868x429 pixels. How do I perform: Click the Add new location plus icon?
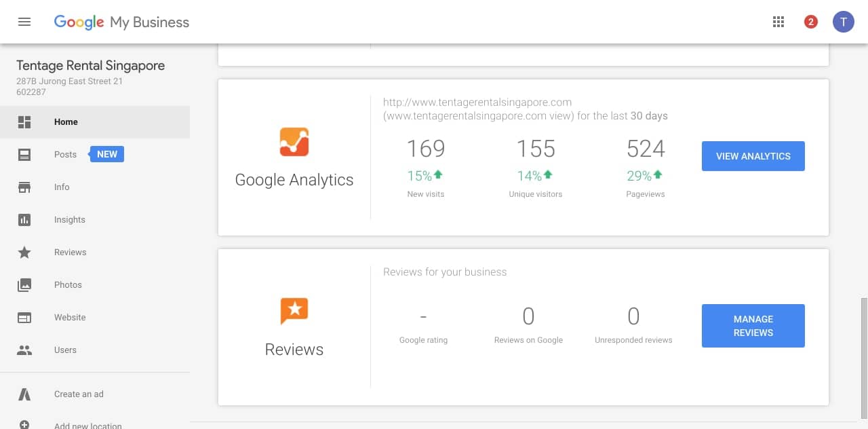point(24,425)
